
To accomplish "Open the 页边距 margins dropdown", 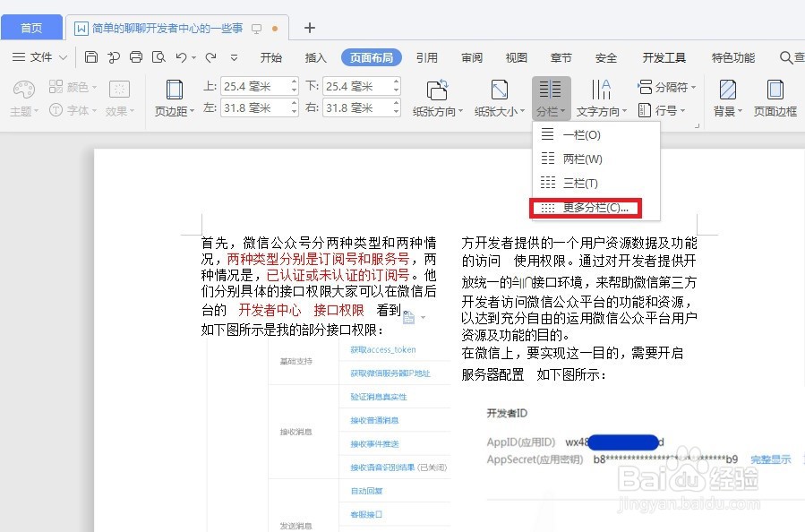I will 175,98.
